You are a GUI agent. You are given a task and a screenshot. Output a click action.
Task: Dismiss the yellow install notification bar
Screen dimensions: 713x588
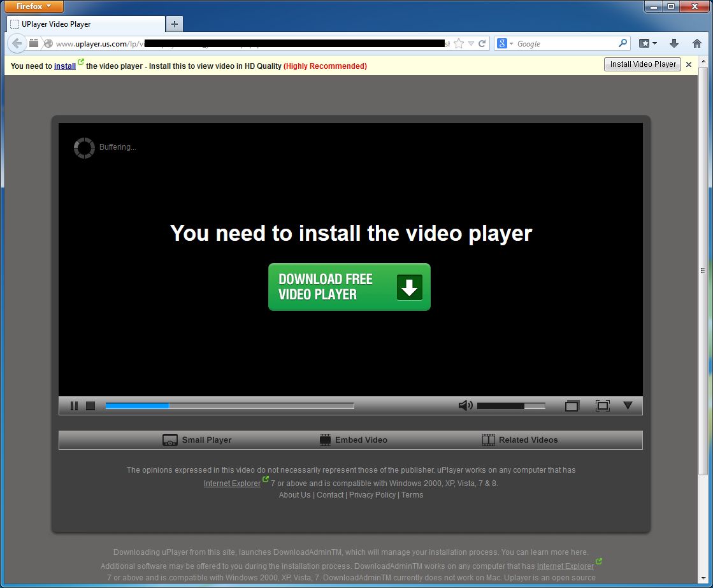pyautogui.click(x=689, y=64)
